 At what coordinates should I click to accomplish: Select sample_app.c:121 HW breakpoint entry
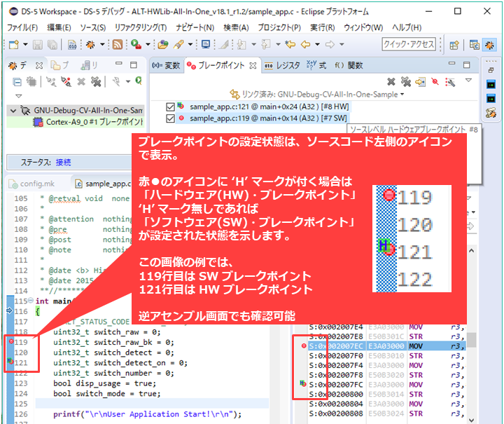[x=269, y=107]
